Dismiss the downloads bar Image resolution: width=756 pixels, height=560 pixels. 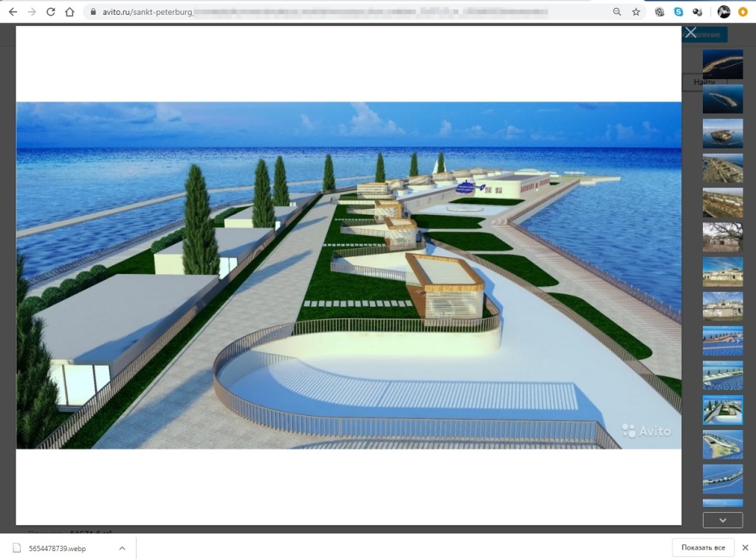745,548
